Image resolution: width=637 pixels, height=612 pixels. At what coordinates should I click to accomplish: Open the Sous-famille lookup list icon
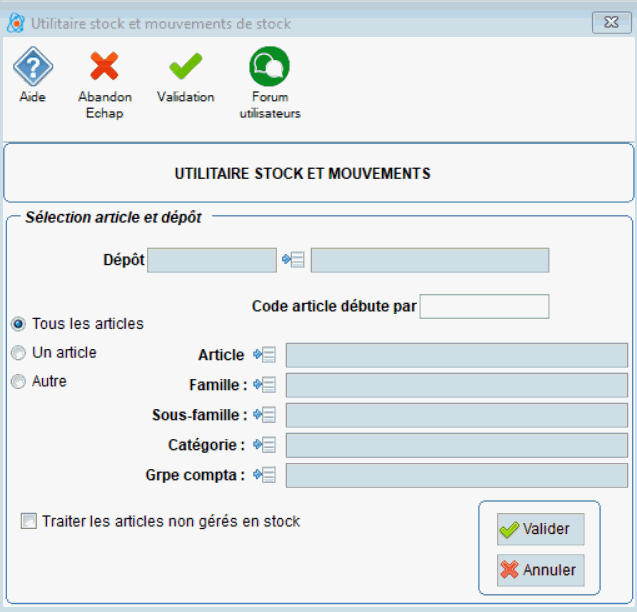(265, 415)
